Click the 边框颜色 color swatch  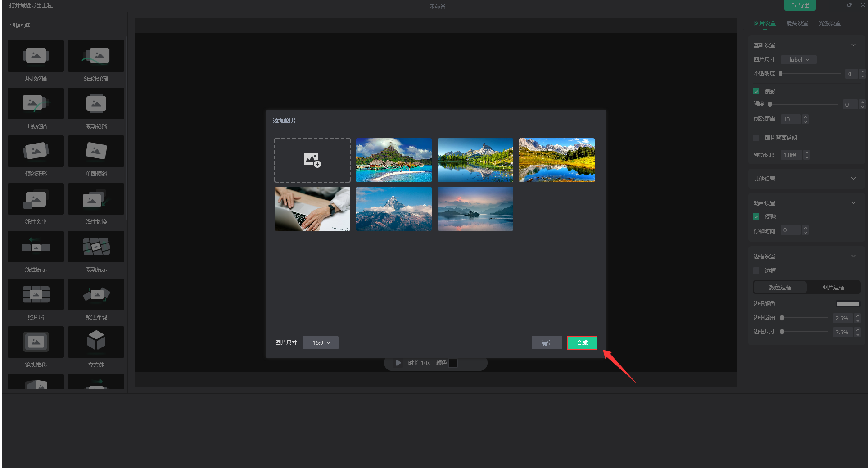pyautogui.click(x=848, y=304)
